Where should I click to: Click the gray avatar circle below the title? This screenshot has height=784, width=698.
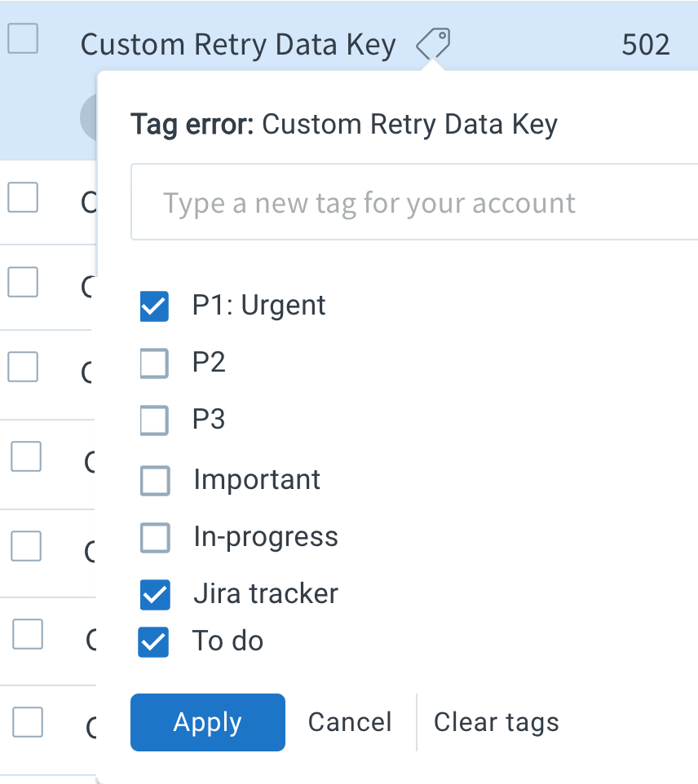click(90, 117)
